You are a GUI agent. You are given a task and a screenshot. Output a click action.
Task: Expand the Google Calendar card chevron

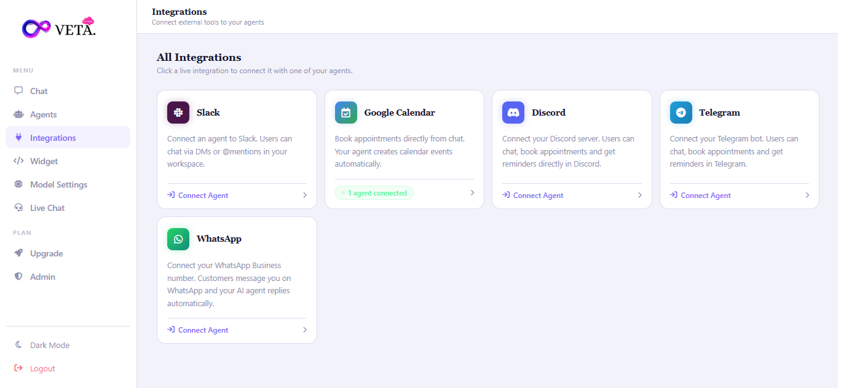coord(472,192)
